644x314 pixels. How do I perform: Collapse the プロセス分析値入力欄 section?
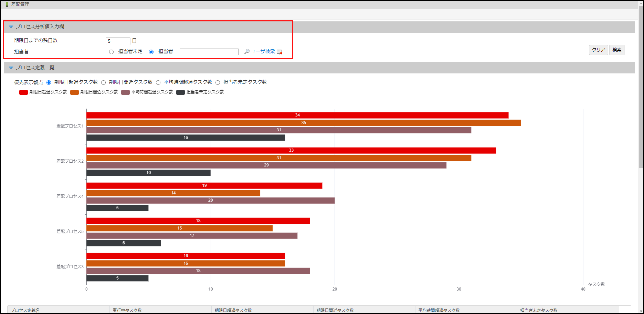click(11, 27)
